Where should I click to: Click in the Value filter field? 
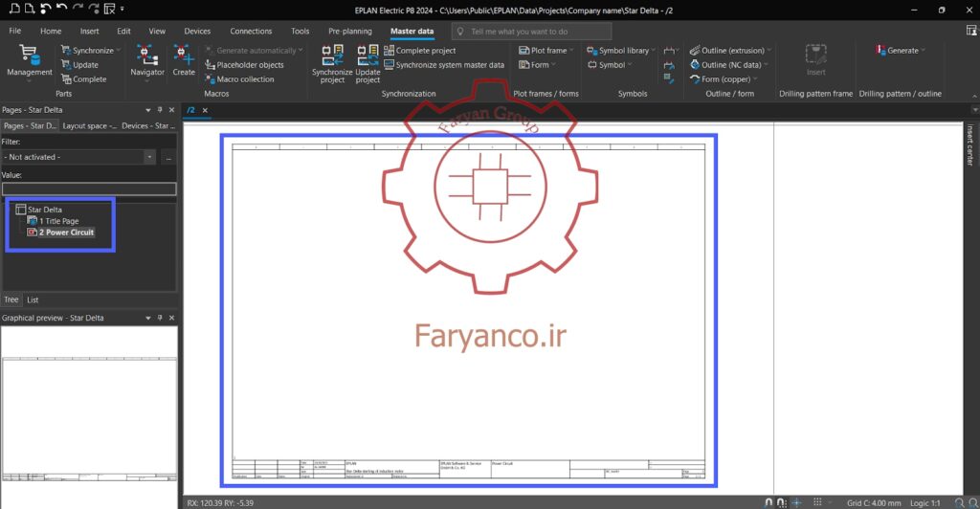tap(89, 188)
